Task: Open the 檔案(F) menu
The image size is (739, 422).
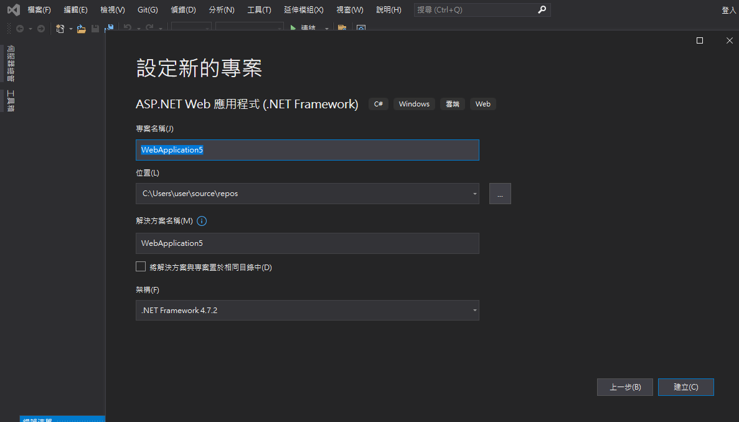Action: [39, 9]
